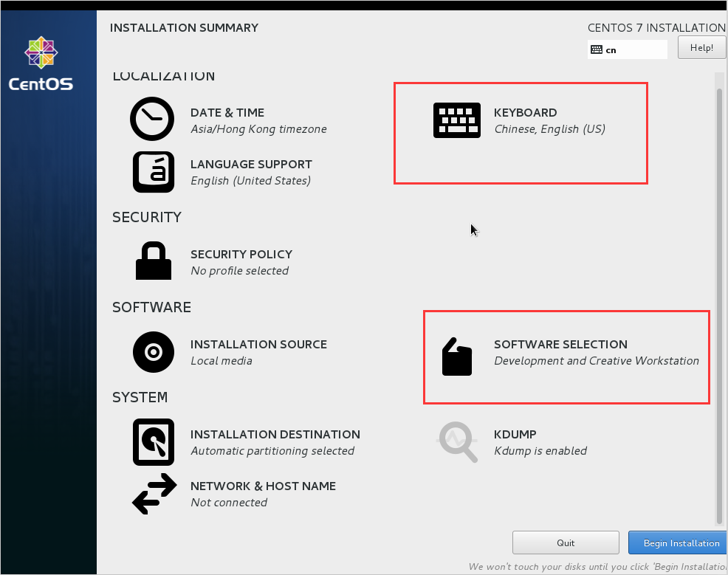Click the cn keyboard layout switcher field
The image size is (728, 575).
pyautogui.click(x=628, y=49)
